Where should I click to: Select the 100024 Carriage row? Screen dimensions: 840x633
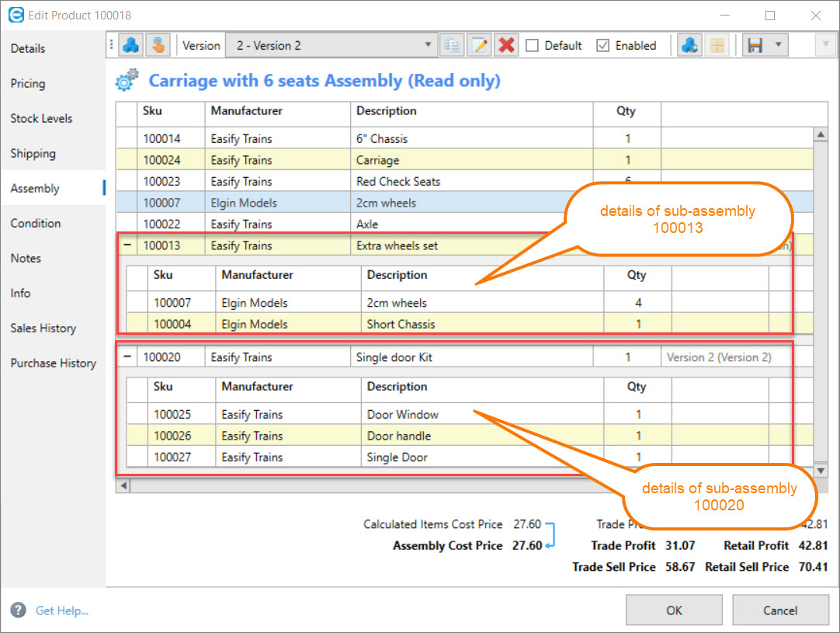pyautogui.click(x=464, y=160)
